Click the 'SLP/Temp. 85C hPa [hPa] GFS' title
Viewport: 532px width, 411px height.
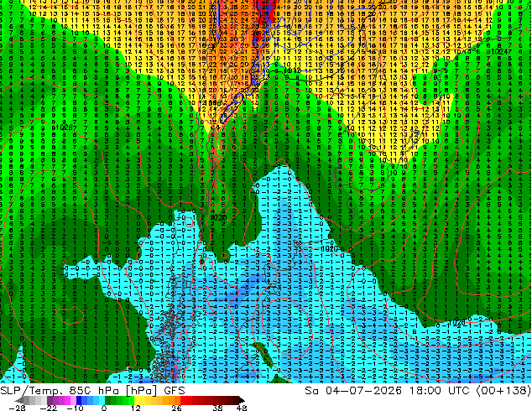[92, 391]
